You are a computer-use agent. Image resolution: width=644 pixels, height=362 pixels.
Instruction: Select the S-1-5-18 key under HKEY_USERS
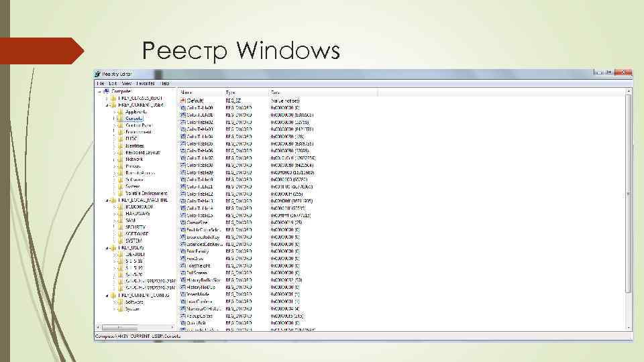coord(134,261)
